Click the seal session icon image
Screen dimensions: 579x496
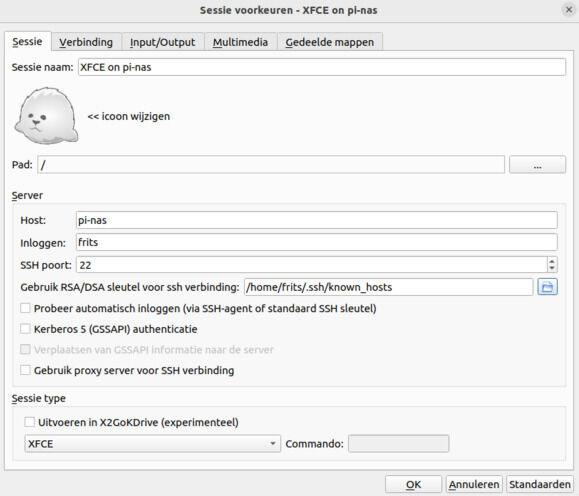(46, 116)
